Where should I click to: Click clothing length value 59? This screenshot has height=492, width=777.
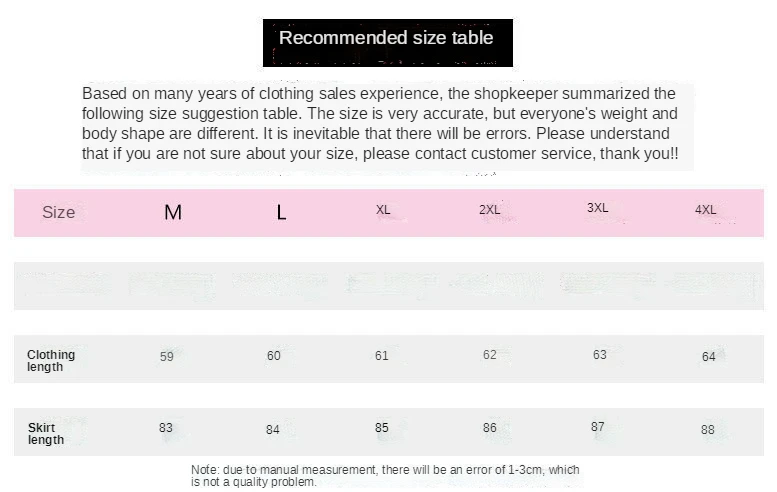166,356
